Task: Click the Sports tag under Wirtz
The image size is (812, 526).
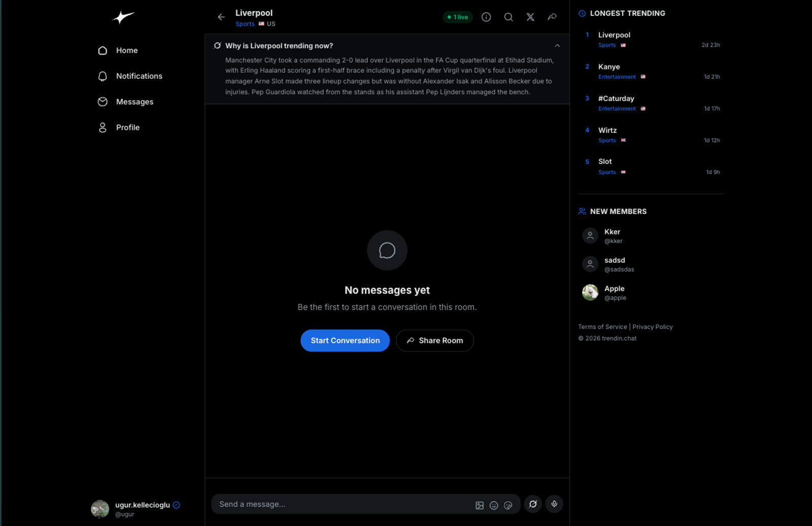Action: pyautogui.click(x=607, y=141)
